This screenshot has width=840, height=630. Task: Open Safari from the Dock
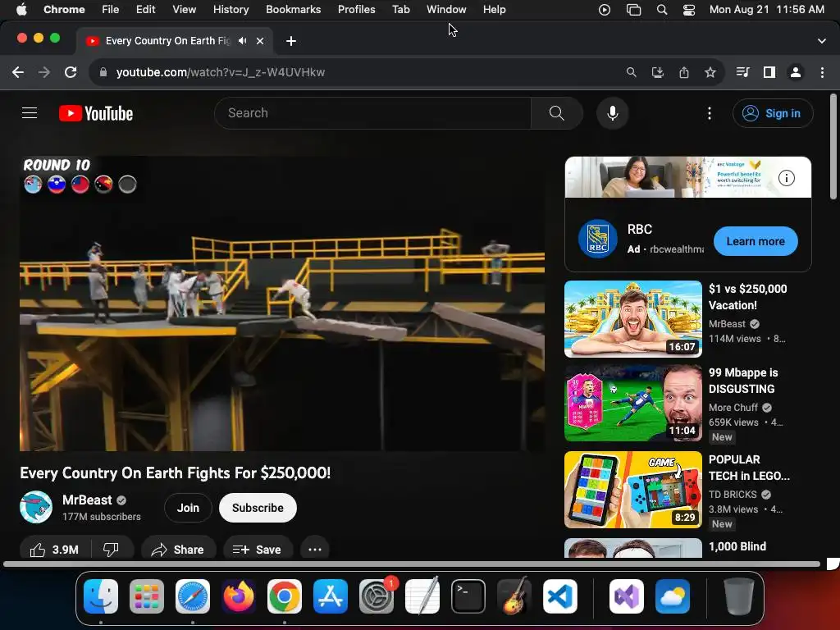pyautogui.click(x=193, y=596)
